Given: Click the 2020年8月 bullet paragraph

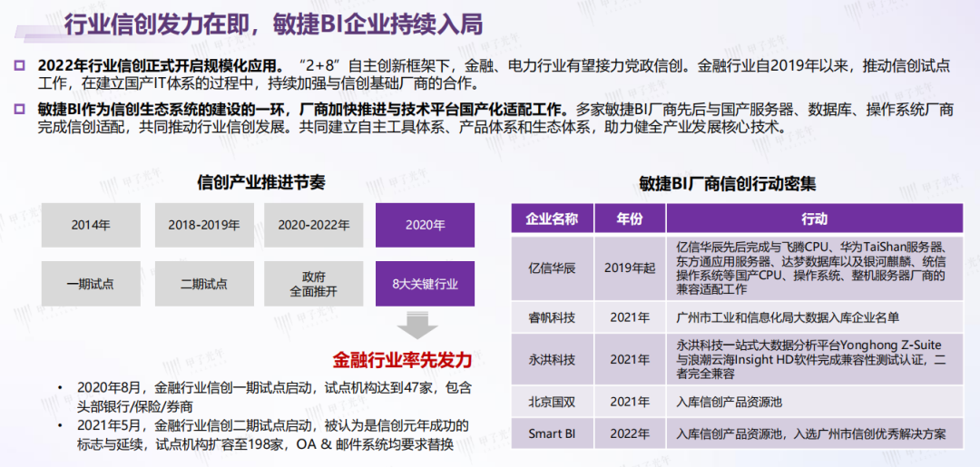Looking at the screenshot, I should click(x=272, y=397).
